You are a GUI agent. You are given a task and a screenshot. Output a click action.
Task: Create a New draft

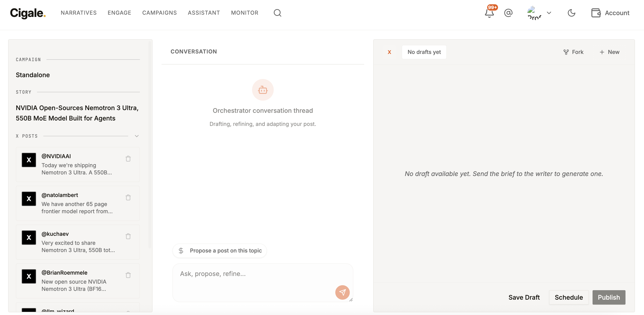609,52
